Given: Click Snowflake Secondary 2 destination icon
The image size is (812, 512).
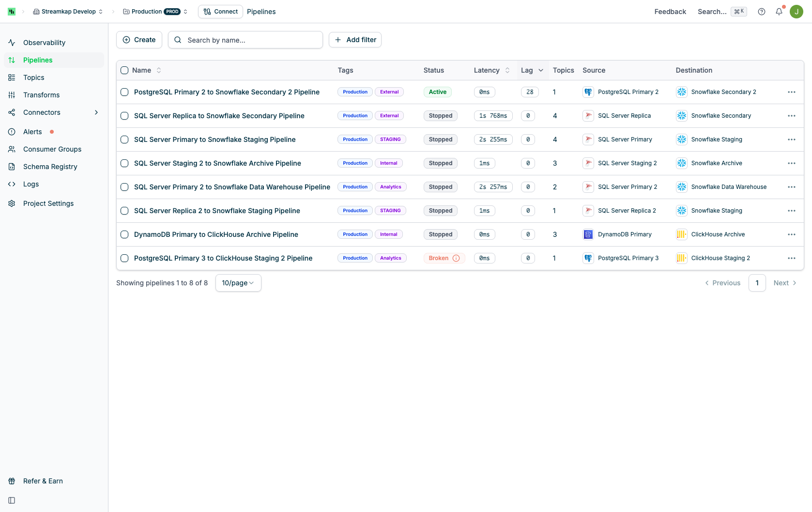Looking at the screenshot, I should click(682, 92).
